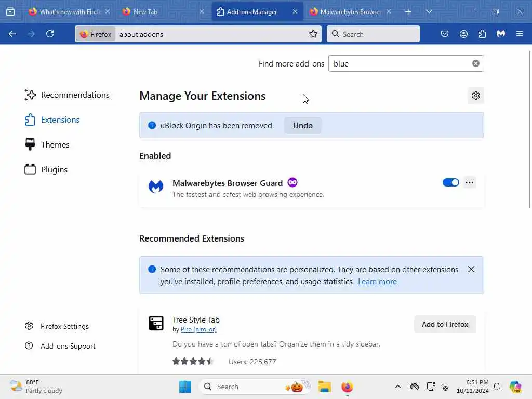The height and width of the screenshot is (399, 532).
Task: Close the What's new with Firefox tab
Action: [x=108, y=12]
